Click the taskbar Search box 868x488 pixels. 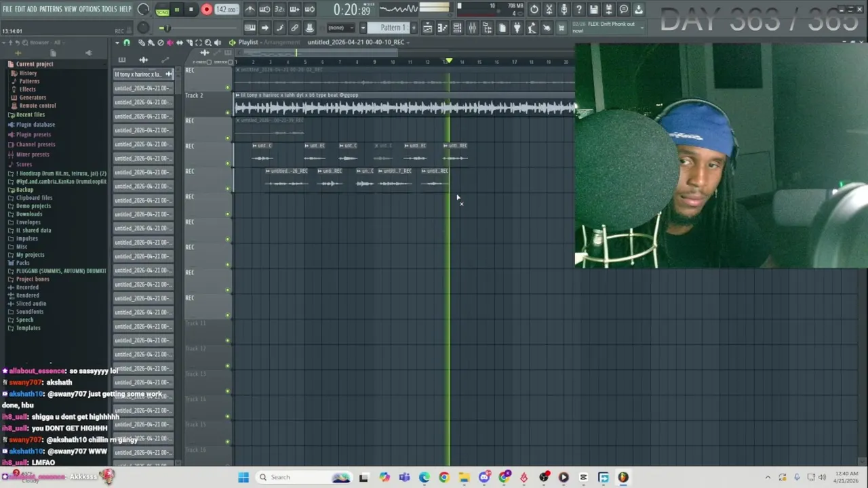(304, 477)
